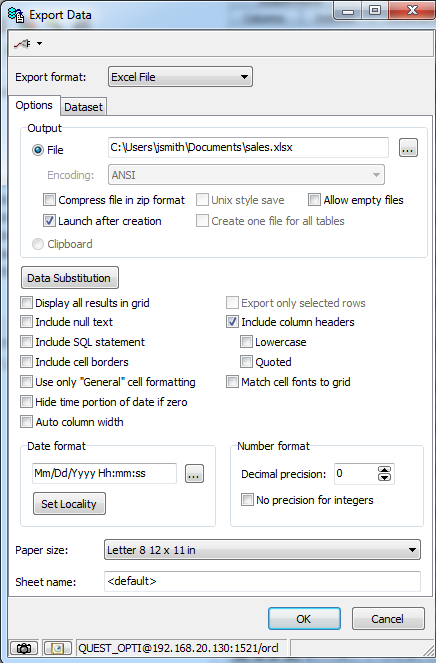Switch to the Dataset tab
Viewport: 437px width, 663px height.
coord(83,107)
